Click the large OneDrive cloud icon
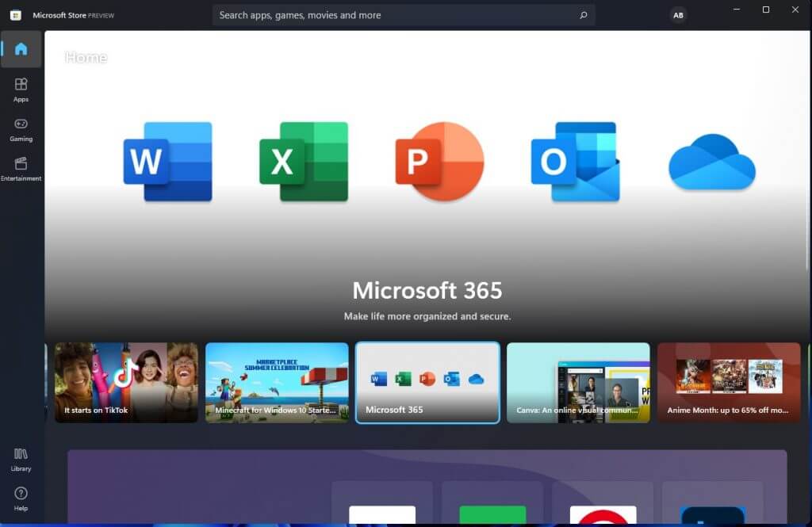 coord(712,162)
